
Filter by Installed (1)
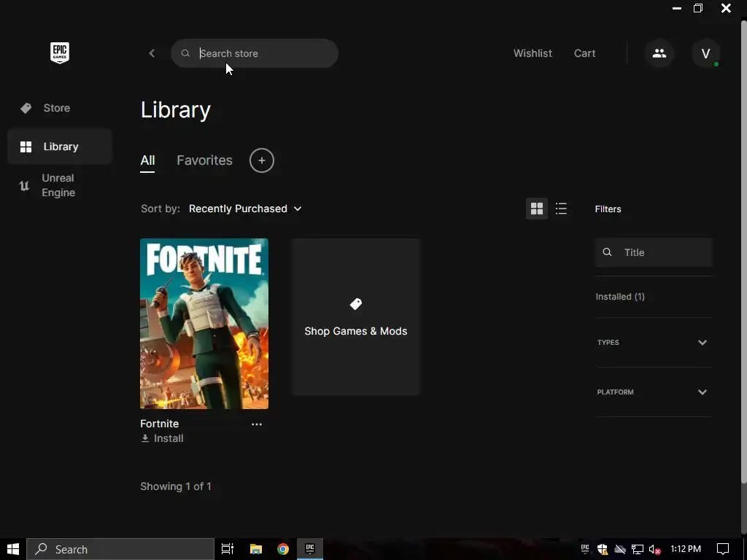coord(620,297)
